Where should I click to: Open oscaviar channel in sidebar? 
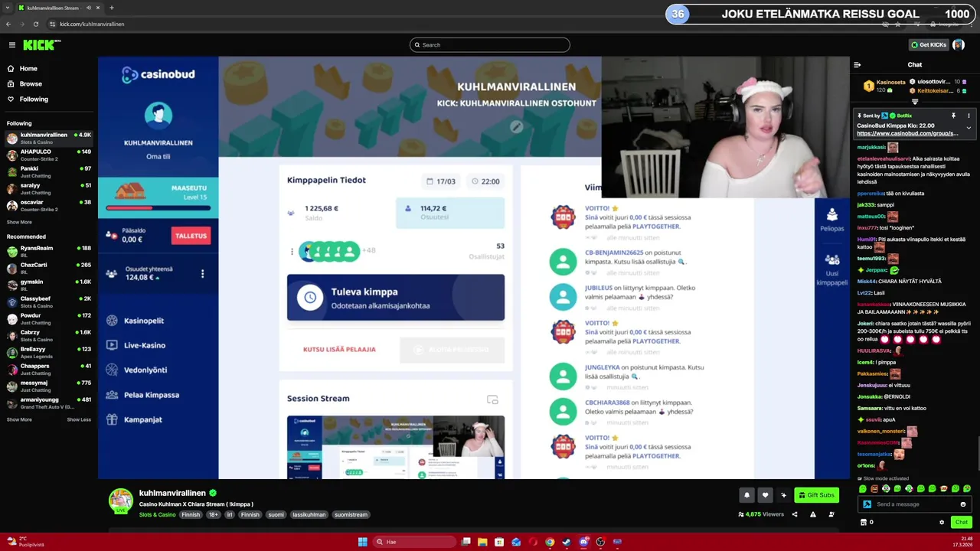click(49, 205)
